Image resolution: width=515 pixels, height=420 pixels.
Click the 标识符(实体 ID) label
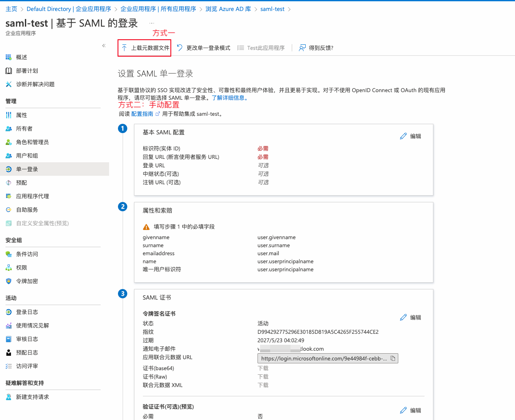click(162, 149)
